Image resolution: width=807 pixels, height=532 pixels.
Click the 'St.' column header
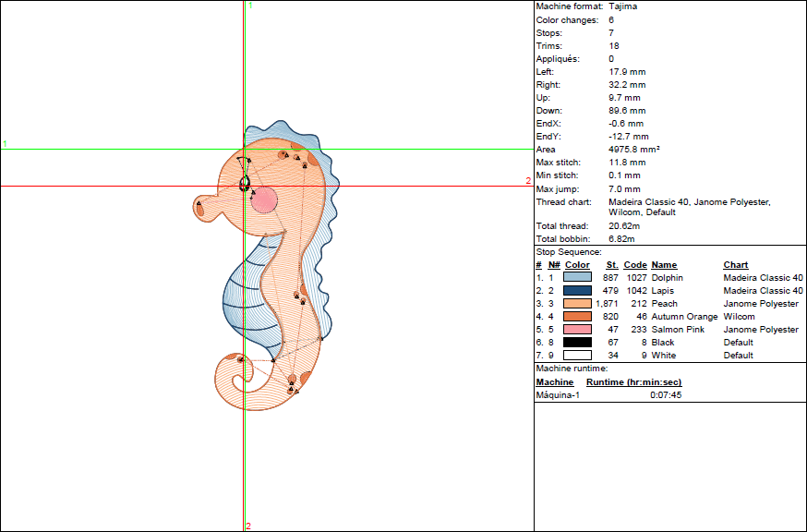[x=612, y=265]
